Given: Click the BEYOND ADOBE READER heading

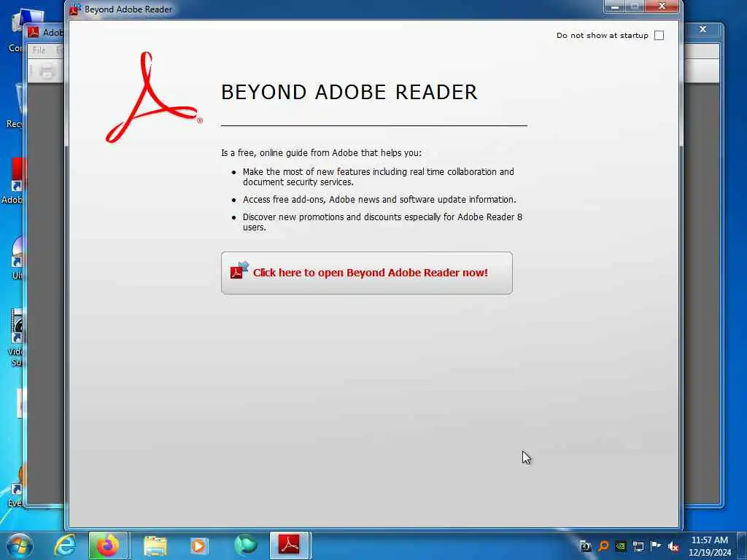Looking at the screenshot, I should [x=349, y=92].
